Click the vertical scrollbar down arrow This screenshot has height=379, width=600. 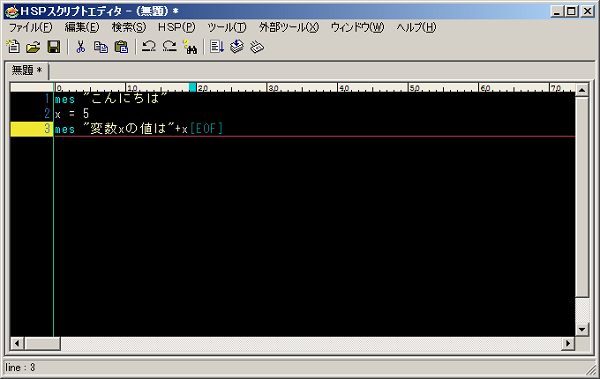tap(582, 329)
